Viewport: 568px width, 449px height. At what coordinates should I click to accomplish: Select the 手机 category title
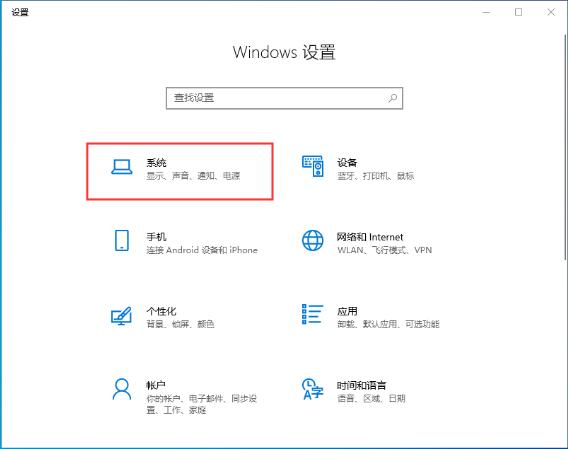point(156,237)
